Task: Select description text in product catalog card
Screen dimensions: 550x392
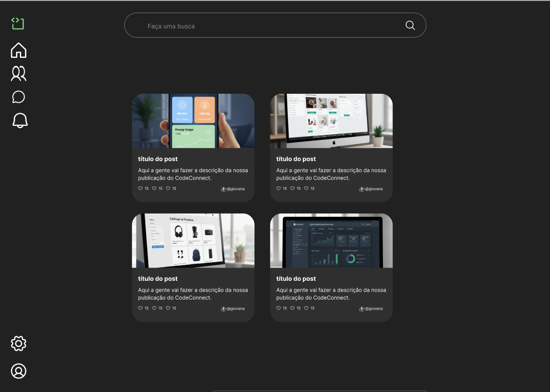Action: point(193,294)
